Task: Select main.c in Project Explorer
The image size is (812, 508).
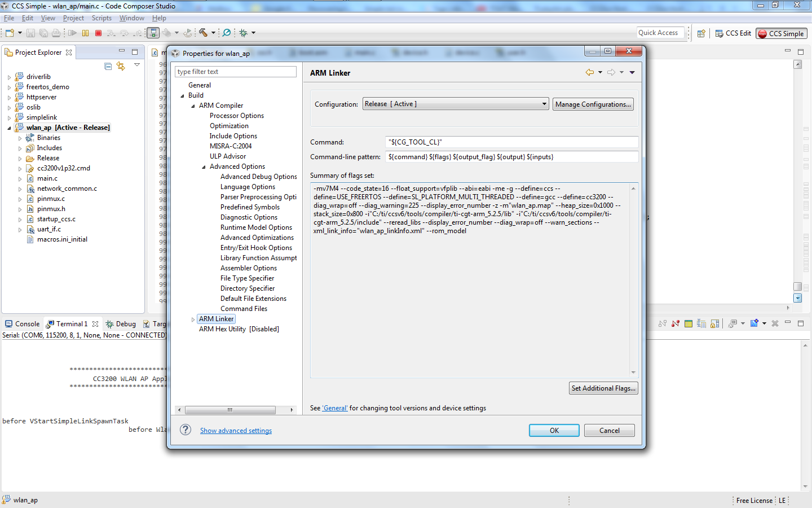Action: point(47,178)
